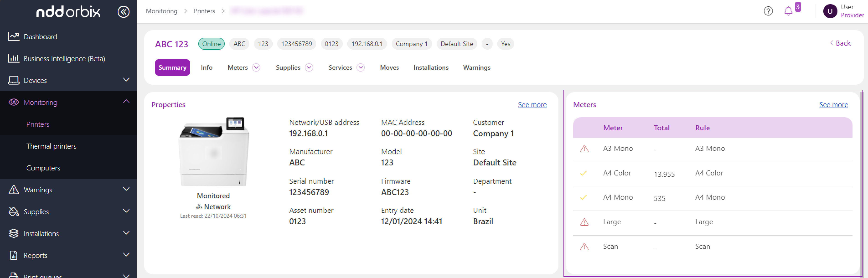Expand the Services tab dropdown
Image resolution: width=868 pixels, height=278 pixels.
point(361,67)
